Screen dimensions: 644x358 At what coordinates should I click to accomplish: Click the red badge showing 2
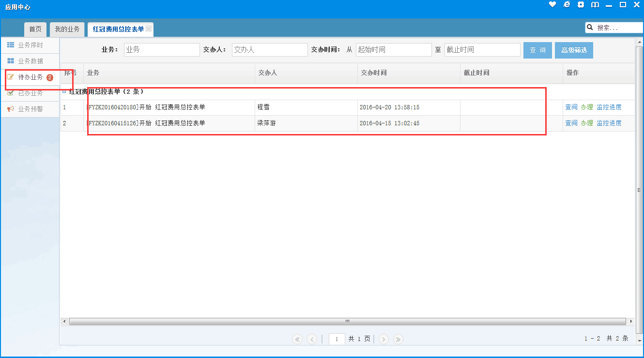click(x=50, y=77)
